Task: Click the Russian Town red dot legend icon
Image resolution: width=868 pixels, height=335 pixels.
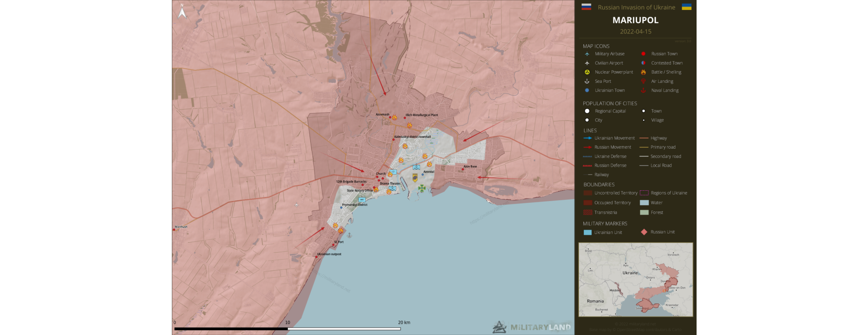Action: (643, 54)
